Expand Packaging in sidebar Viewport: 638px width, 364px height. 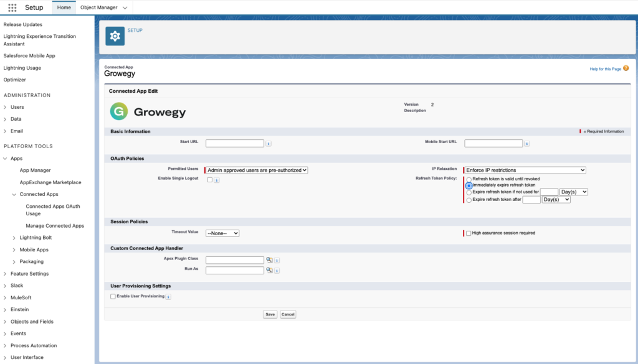[x=14, y=262]
